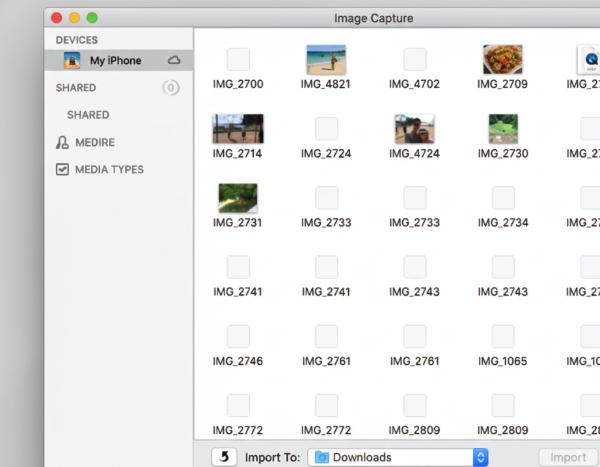The image size is (600, 467).
Task: Click the Import To: label
Action: pos(272,457)
